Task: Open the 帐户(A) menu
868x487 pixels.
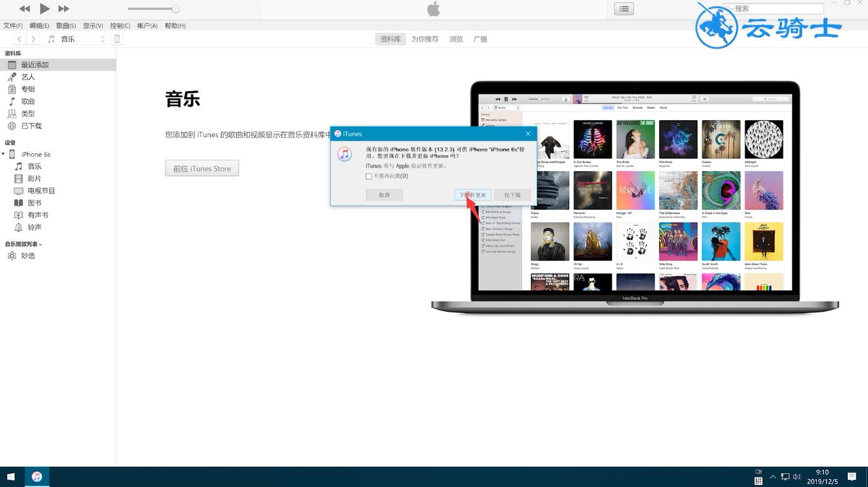Action: click(147, 26)
